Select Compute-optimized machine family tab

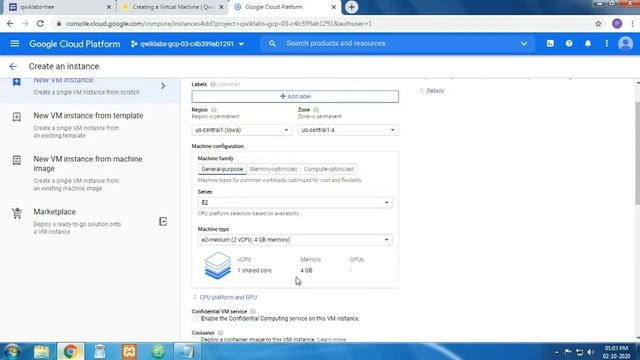(x=329, y=169)
